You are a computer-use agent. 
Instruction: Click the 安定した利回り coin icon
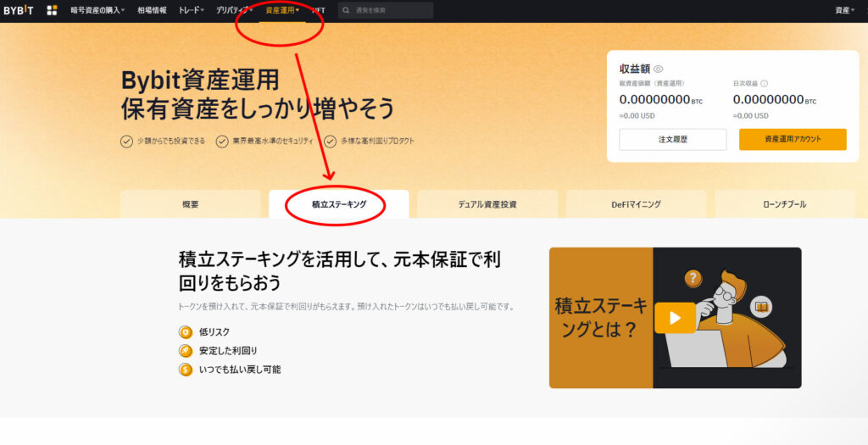pos(186,351)
